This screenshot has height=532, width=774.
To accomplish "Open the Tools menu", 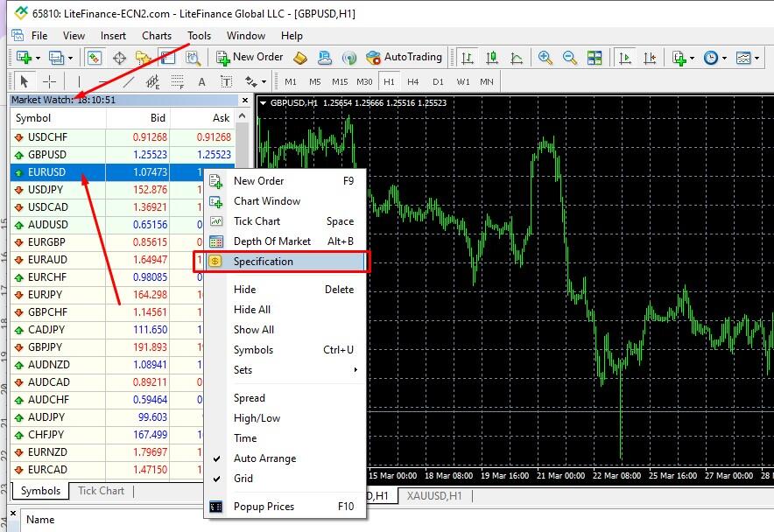I will pyautogui.click(x=199, y=36).
